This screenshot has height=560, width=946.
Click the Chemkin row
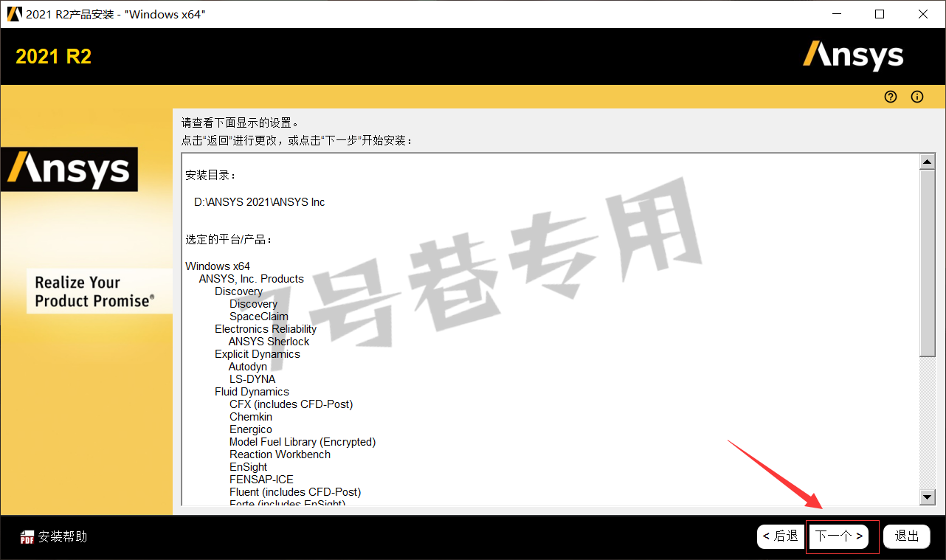coord(251,417)
